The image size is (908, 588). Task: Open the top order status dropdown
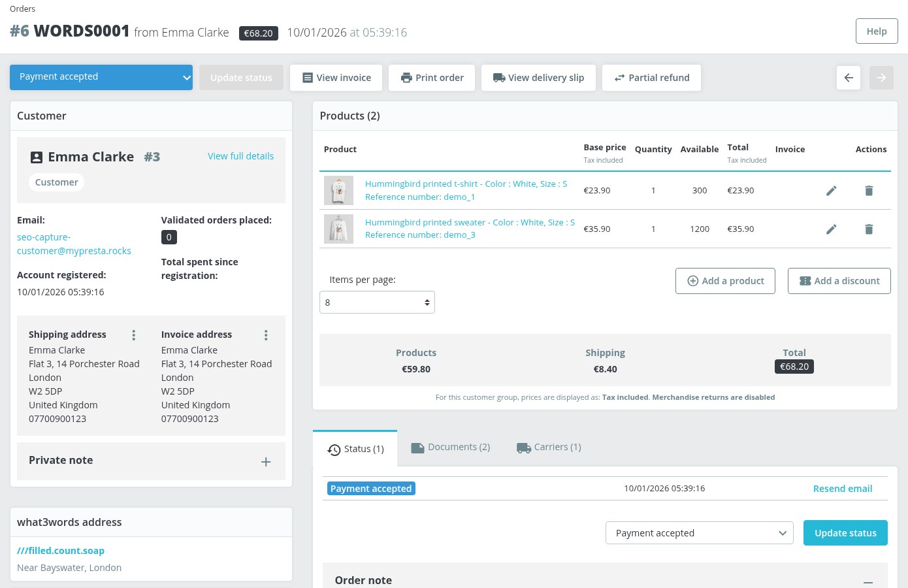[101, 77]
